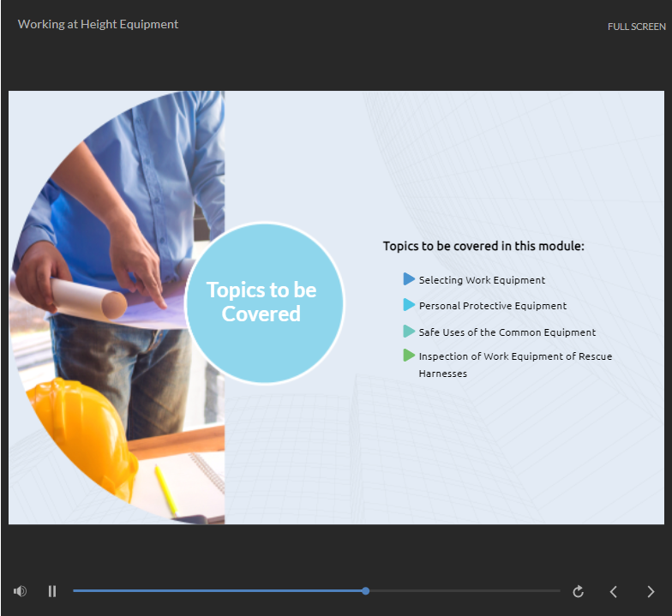Image resolution: width=672 pixels, height=616 pixels.
Task: Advance to the next slide arrow
Action: pos(651,591)
